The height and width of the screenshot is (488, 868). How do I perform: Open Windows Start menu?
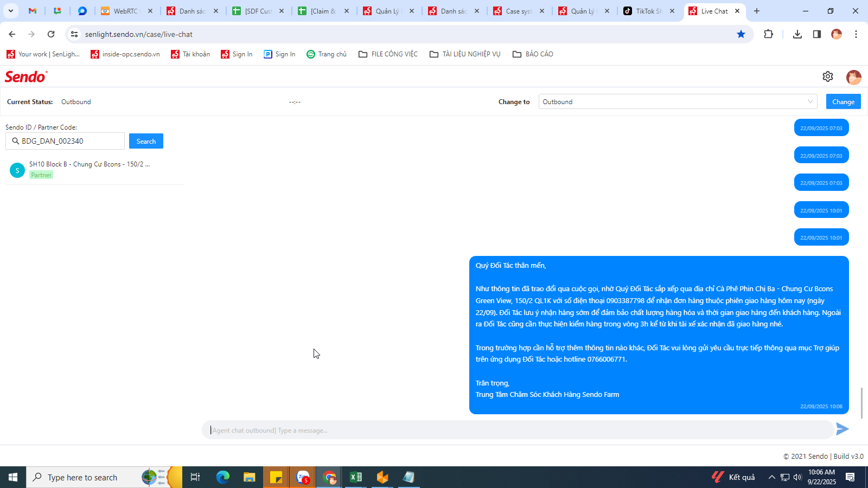click(13, 477)
